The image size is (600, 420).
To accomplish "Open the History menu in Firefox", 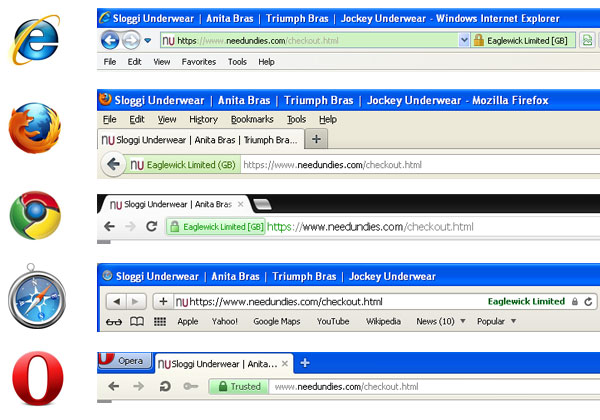I will [203, 119].
